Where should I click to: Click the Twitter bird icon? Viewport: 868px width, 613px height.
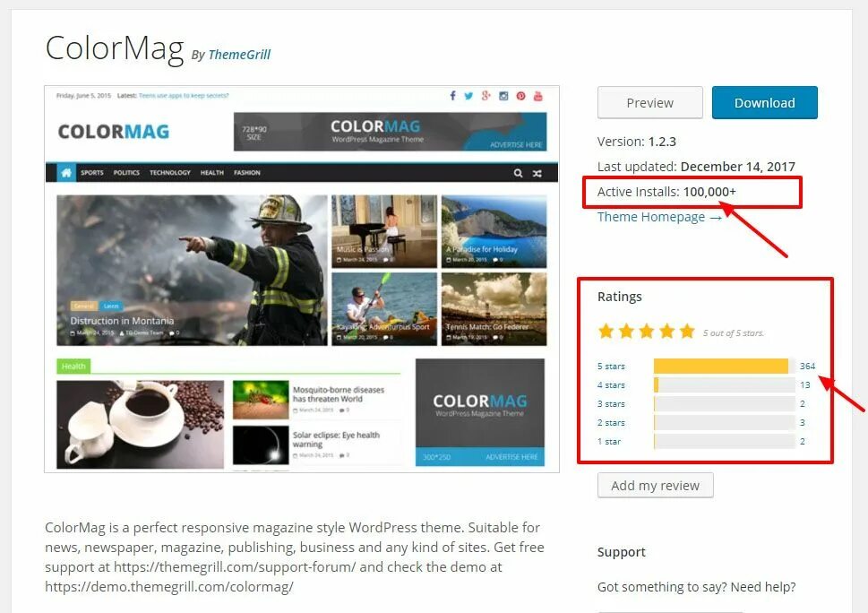[468, 96]
